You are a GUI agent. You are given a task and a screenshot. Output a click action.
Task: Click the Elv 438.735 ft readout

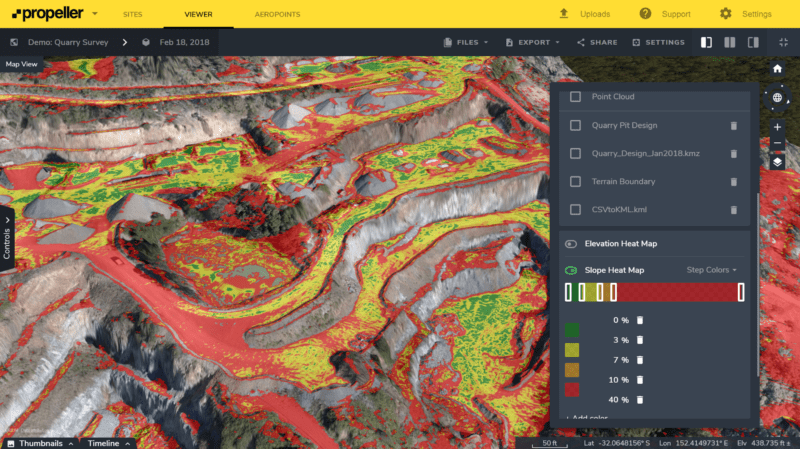(763, 443)
